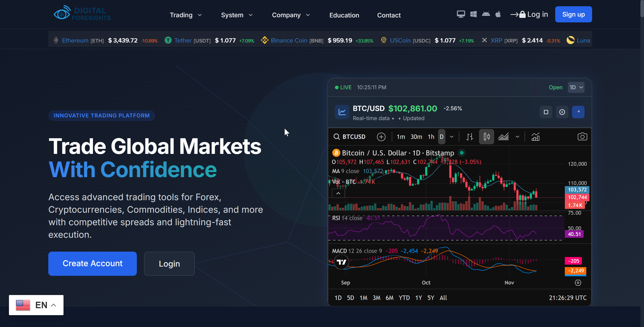Viewport: 644px width, 327px height.
Task: Click the Windows platform download icon
Action: click(x=473, y=14)
